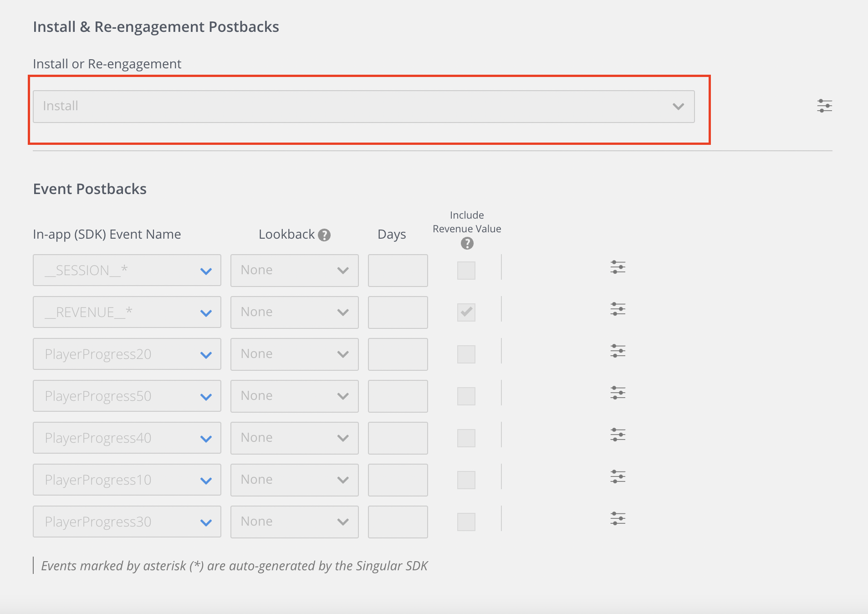Open Lookback dropdown for __REVENUE__ row
Screen dimensions: 868x614
pyautogui.click(x=294, y=312)
